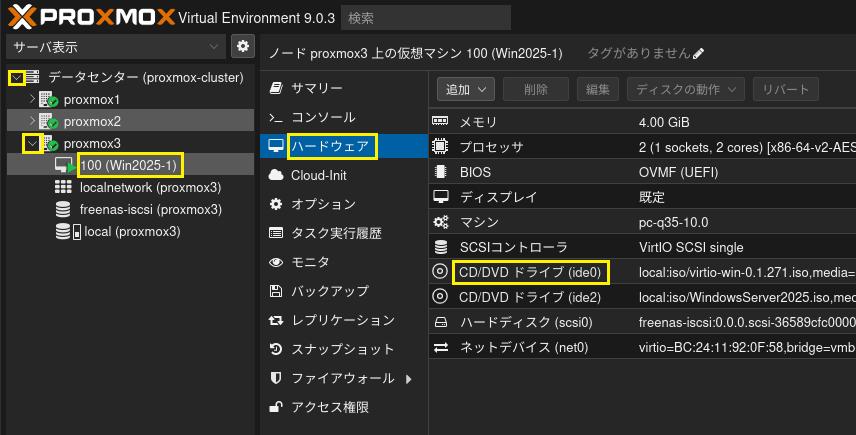The height and width of the screenshot is (435, 856).
Task: Click the 4.00 GiB memory value
Action: click(x=664, y=122)
